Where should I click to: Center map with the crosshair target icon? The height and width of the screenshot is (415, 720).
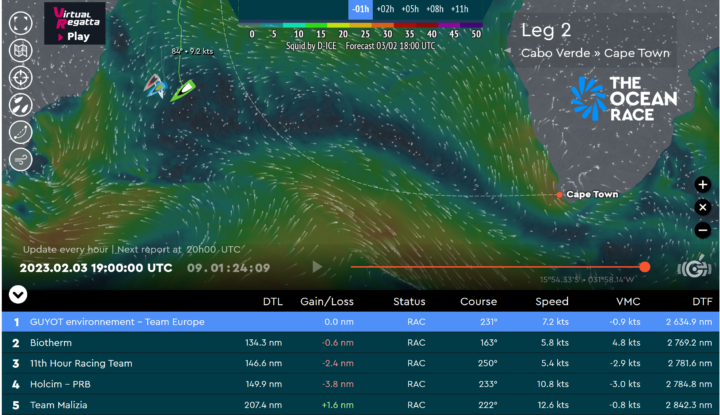21,78
